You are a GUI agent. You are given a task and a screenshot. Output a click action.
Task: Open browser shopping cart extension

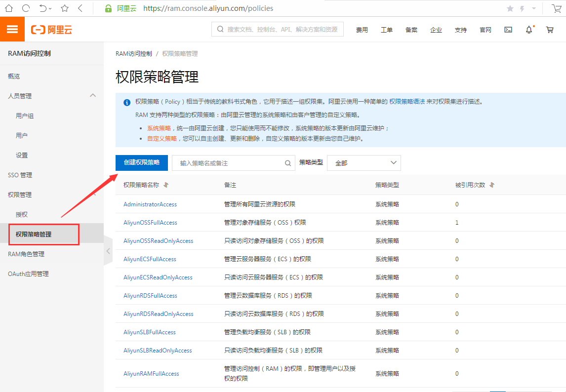pos(556,8)
